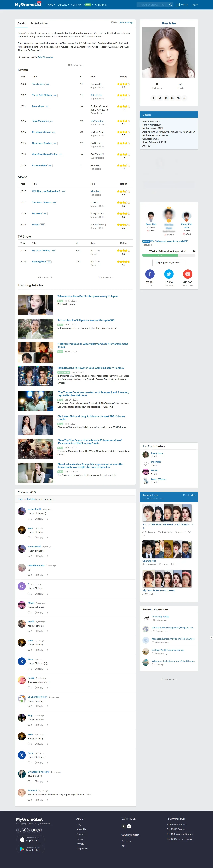Switch to Related Articles tab
The image size is (213, 868).
39,23
